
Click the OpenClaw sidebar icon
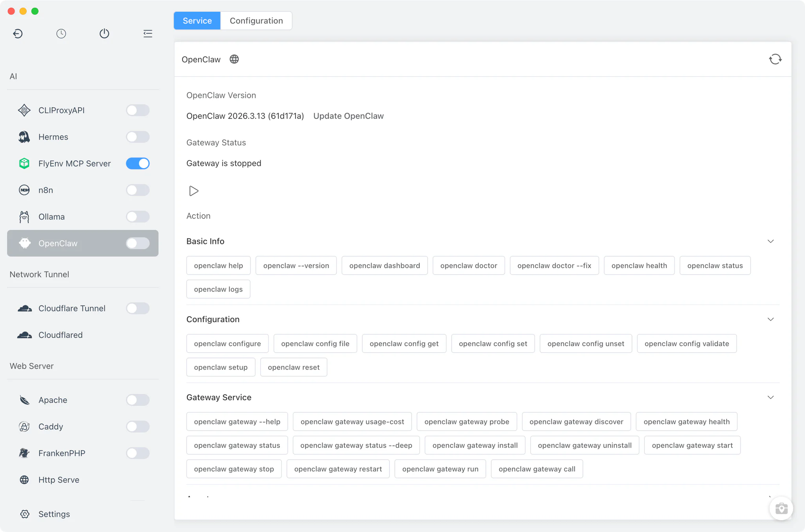coord(24,243)
